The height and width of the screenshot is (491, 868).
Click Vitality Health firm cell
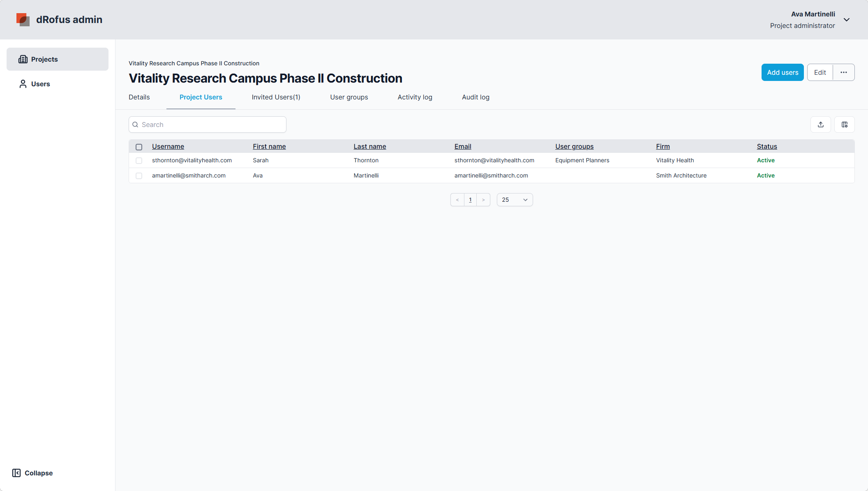[x=675, y=160]
